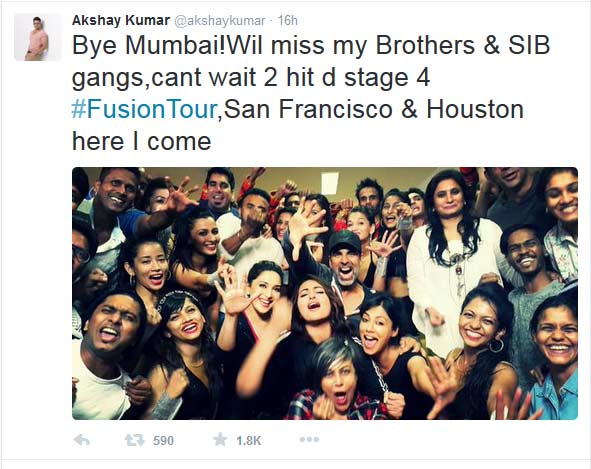The width and height of the screenshot is (591, 469).
Task: Click the man in white t-shirt in photo
Action: [x=106, y=356]
